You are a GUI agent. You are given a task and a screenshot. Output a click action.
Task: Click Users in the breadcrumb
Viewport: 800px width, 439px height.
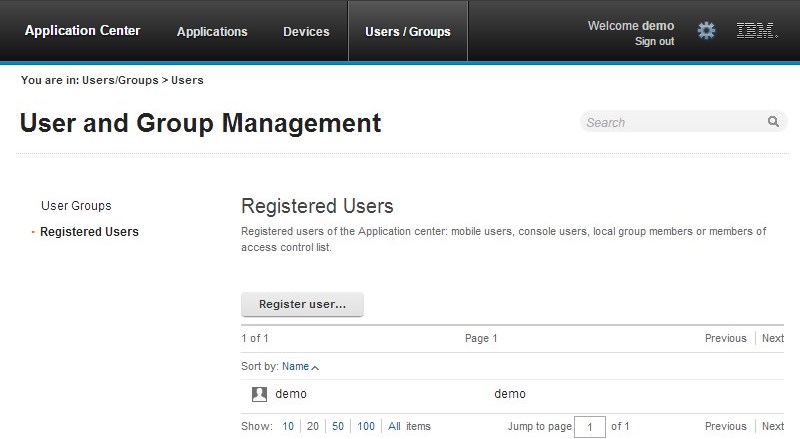(x=187, y=80)
